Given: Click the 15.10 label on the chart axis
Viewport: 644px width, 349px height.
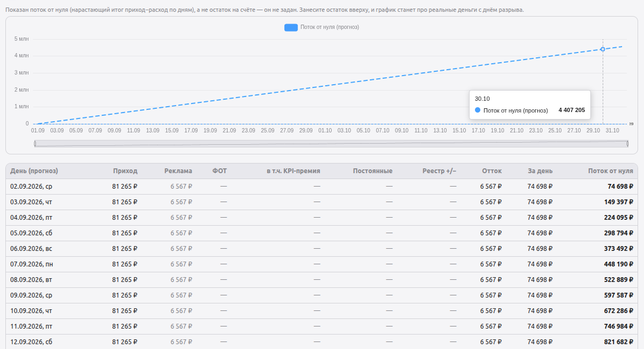Looking at the screenshot, I should point(459,130).
